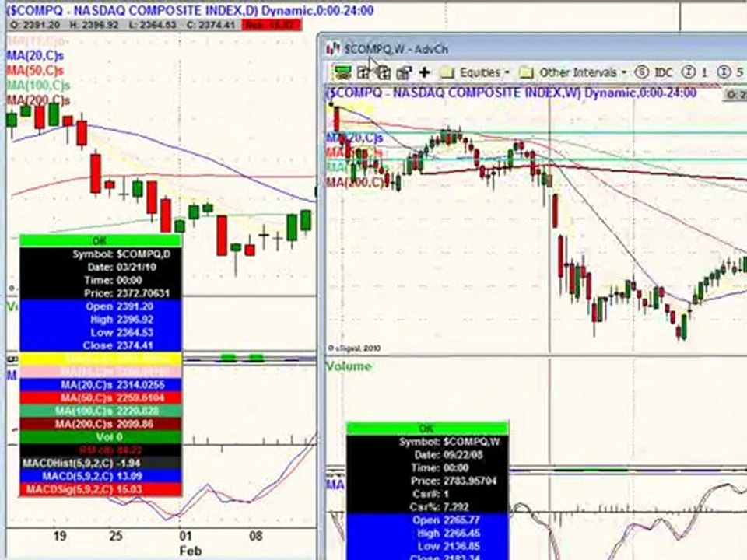This screenshot has width=747, height=560.
Task: Click the weekly NASDAQ COMPOSITE INDEX,W chart title
Action: (511, 93)
